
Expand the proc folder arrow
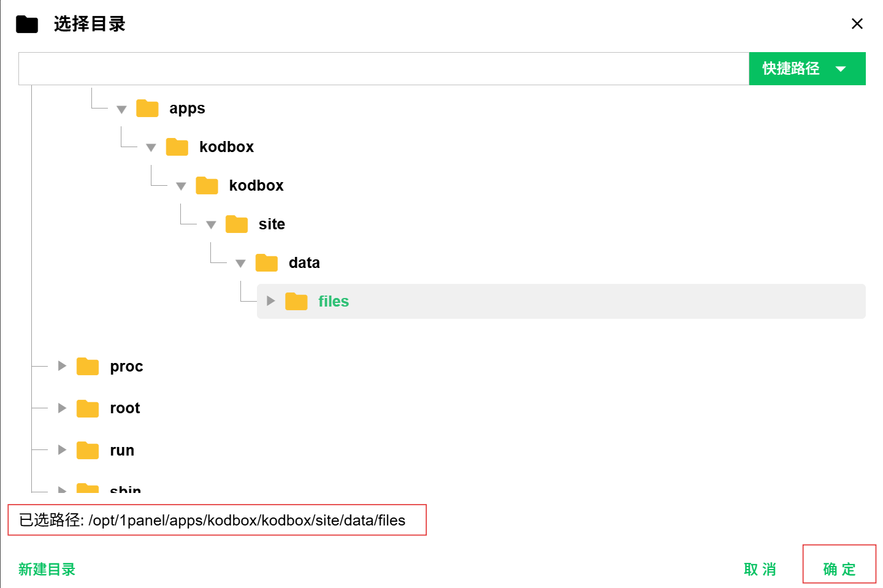point(62,366)
